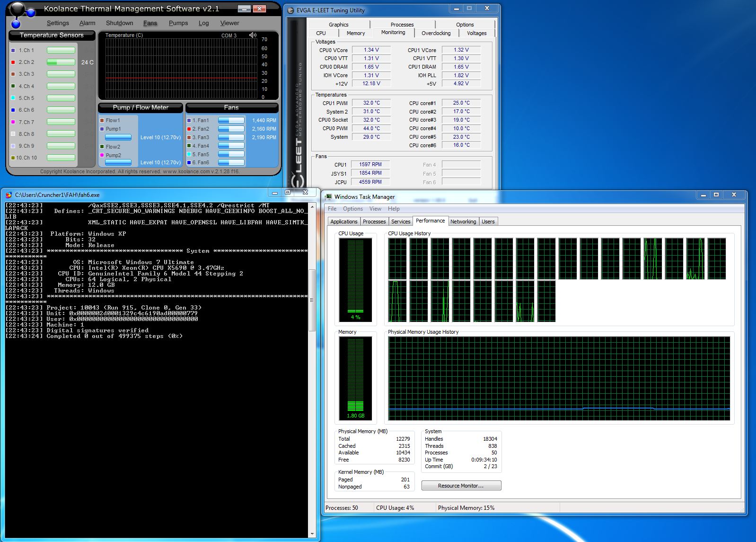Click the Ch 4 dark green color square
756x542 pixels.
[x=13, y=86]
